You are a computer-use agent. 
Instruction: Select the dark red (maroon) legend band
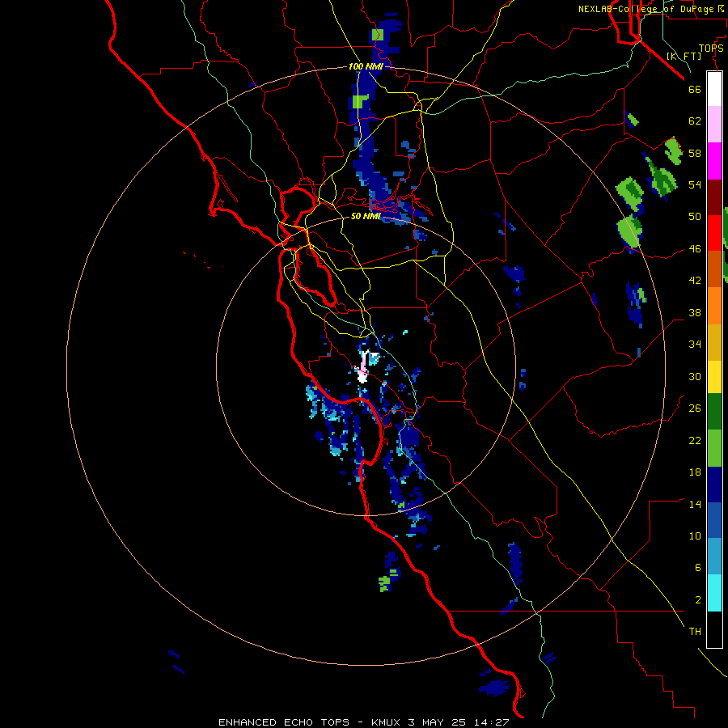[x=714, y=197]
